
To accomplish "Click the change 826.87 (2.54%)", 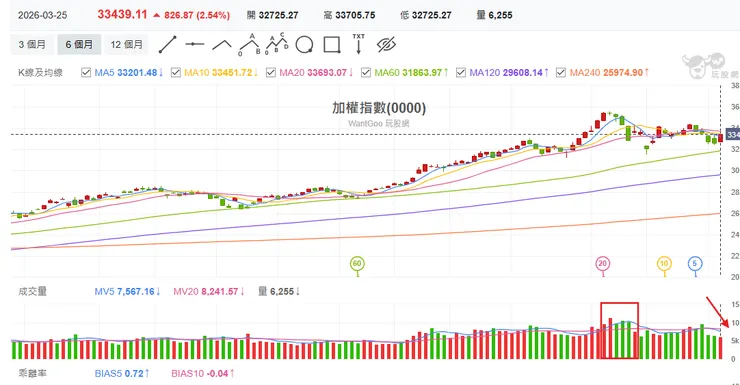I will [197, 15].
